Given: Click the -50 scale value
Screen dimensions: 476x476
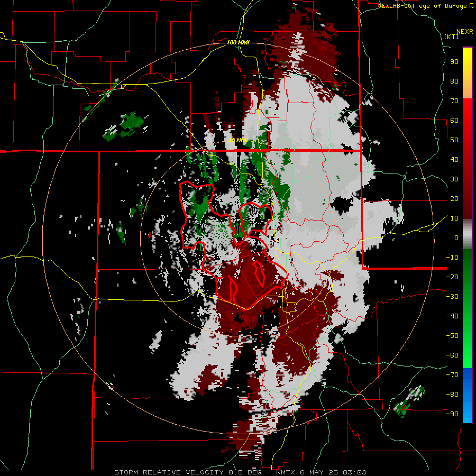Looking at the screenshot, I should pos(452,335).
